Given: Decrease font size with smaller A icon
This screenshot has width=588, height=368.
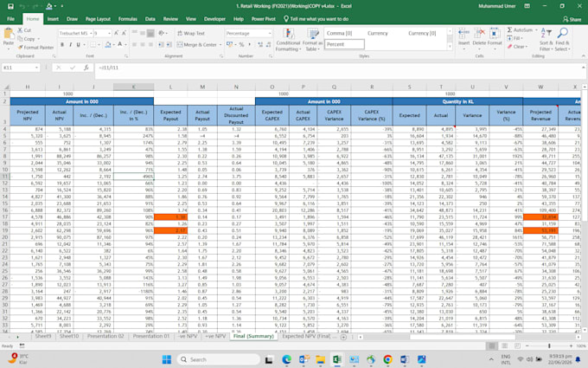Looking at the screenshot, I should [x=125, y=33].
